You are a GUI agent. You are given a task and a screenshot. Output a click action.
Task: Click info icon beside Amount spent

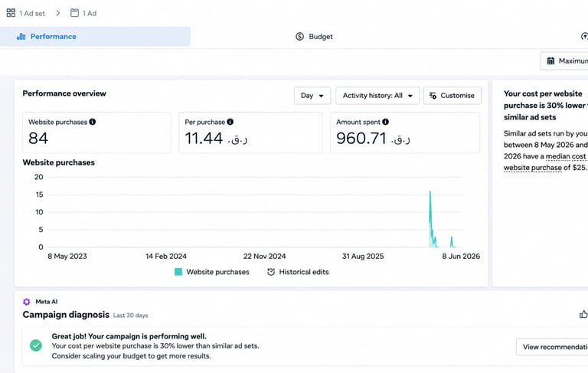[386, 122]
